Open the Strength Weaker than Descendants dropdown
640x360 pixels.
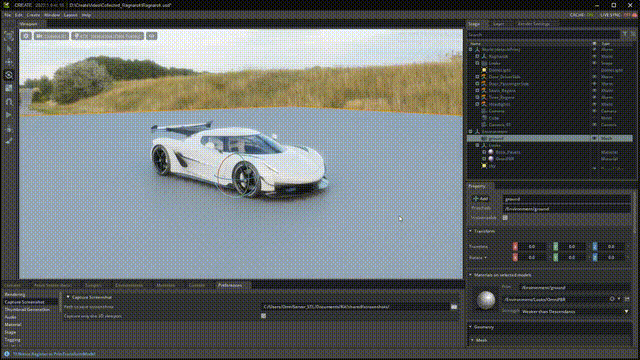pos(576,312)
